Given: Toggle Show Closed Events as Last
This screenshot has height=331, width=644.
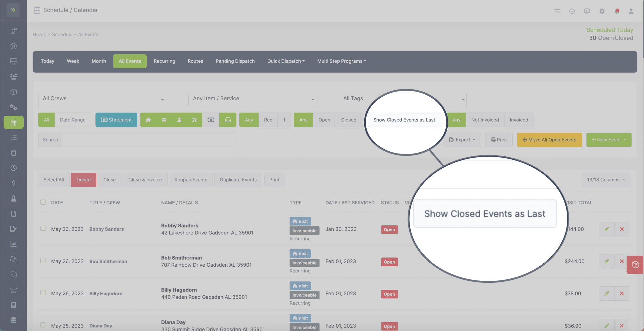Looking at the screenshot, I should click(404, 120).
